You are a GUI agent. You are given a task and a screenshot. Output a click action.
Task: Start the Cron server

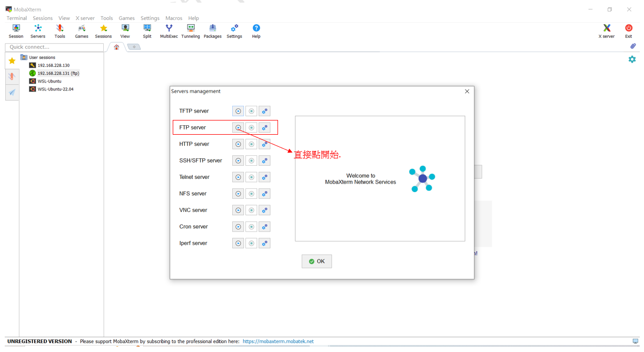[x=238, y=227]
